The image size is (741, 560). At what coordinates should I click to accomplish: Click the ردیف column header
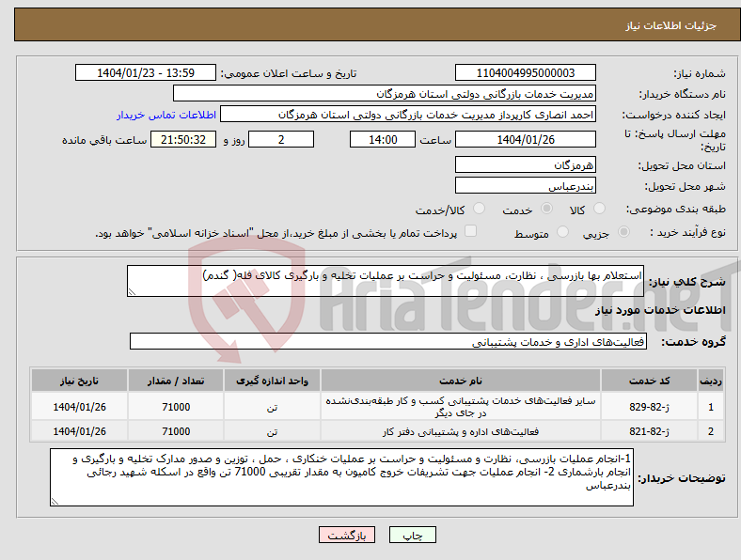click(711, 381)
